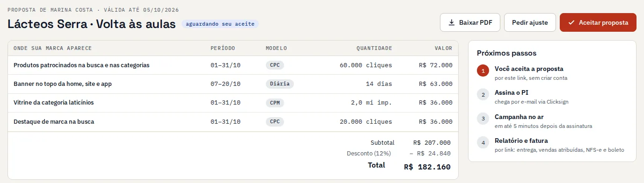Click the checkmark icon in Aceitar proposta

[x=571, y=22]
